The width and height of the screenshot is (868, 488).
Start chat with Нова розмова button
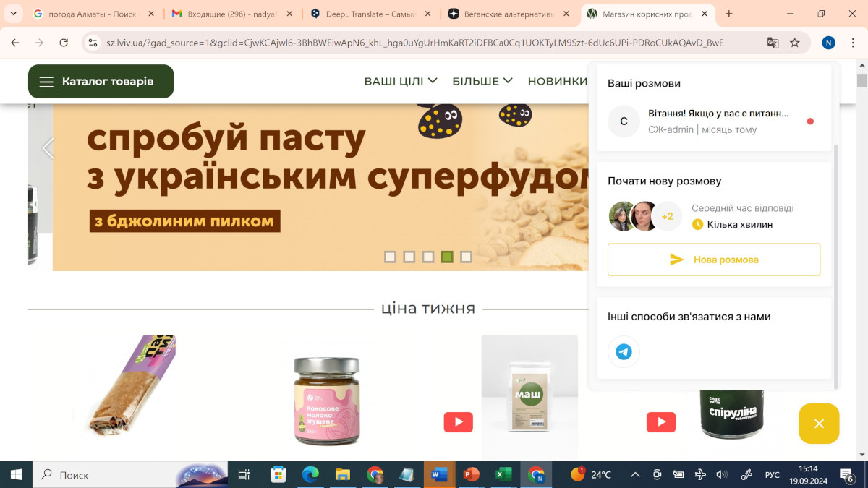[713, 260]
